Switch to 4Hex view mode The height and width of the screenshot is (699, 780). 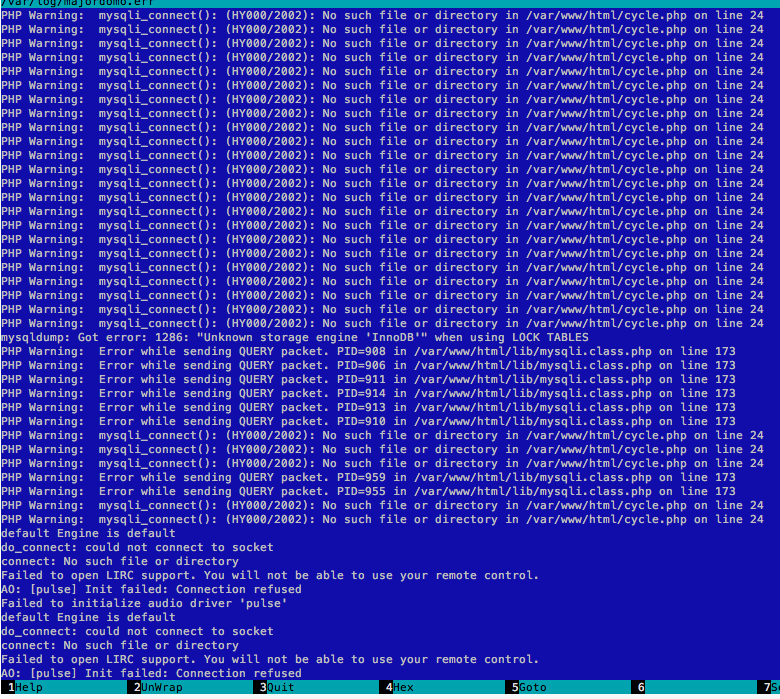click(442, 687)
